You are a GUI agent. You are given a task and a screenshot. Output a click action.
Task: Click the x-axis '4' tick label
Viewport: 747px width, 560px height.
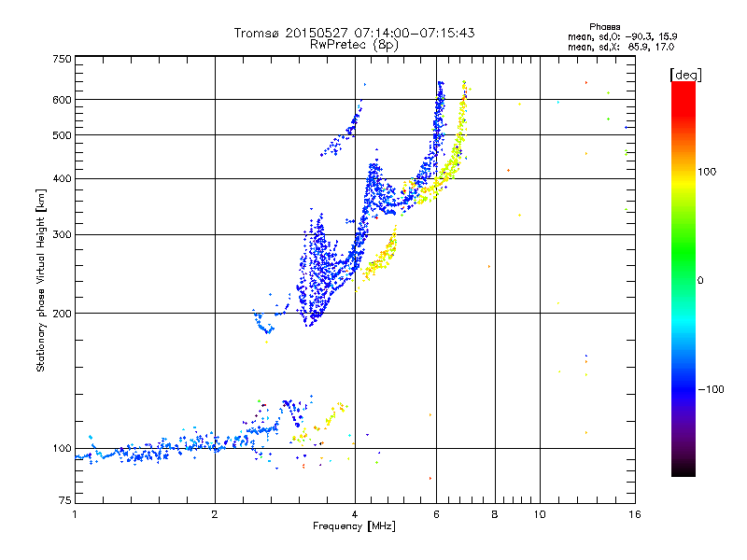pyautogui.click(x=355, y=514)
